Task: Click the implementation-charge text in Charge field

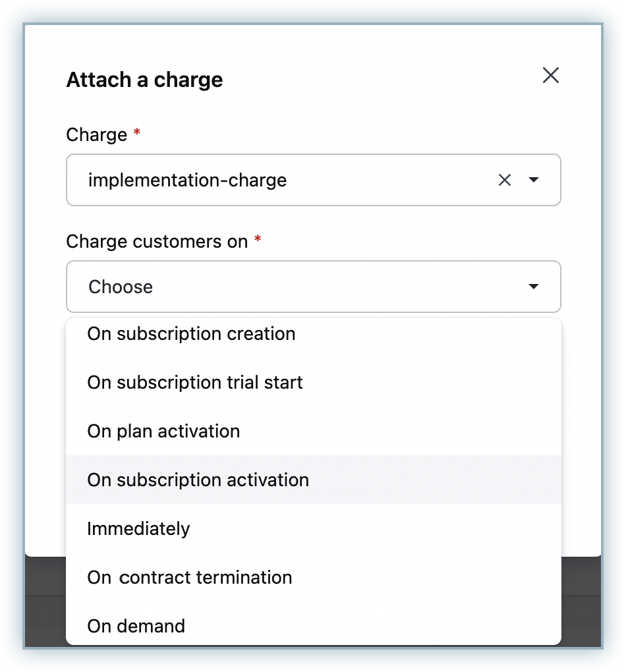Action: point(187,180)
